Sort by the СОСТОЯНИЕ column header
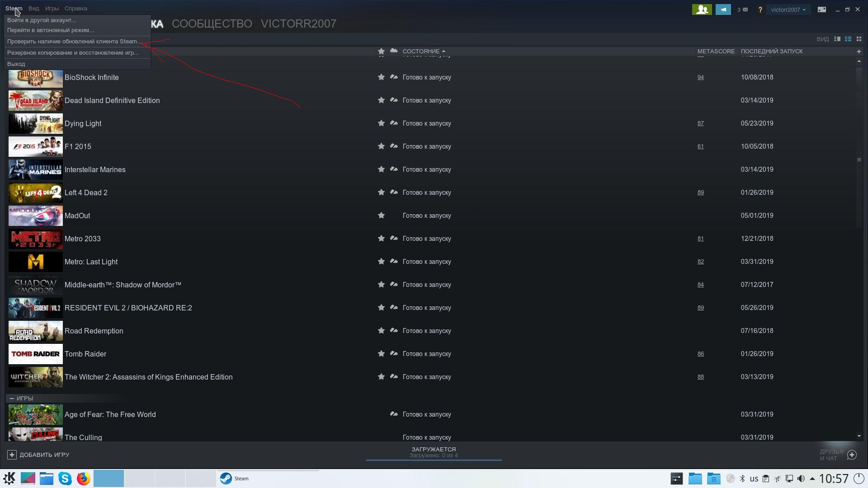Viewport: 868px width, 488px height. tap(421, 51)
